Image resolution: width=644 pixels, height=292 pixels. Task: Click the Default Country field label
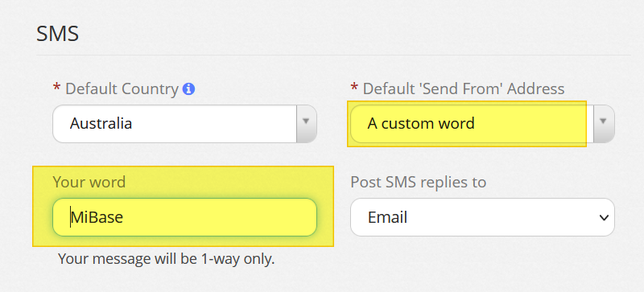coord(122,88)
